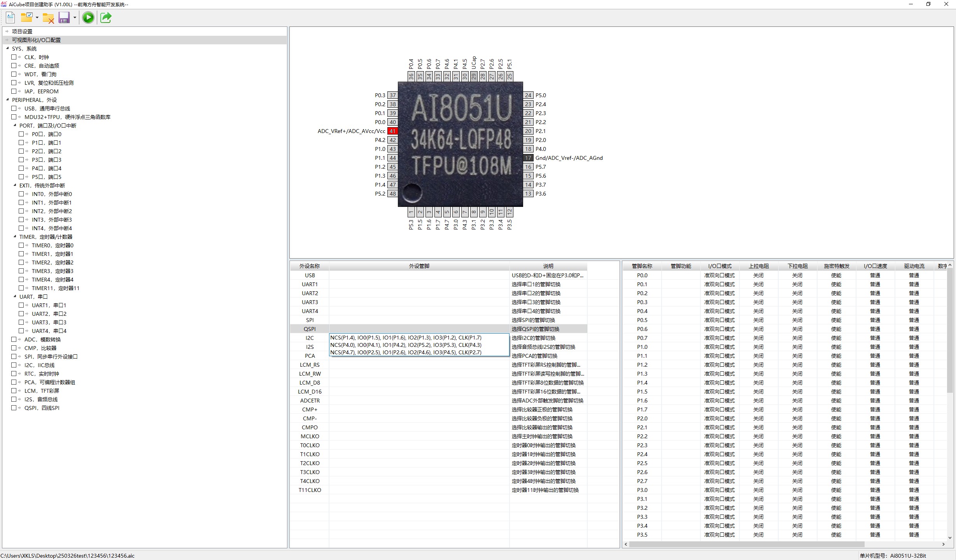This screenshot has height=560, width=956.
Task: Click pin 24 for P5.0 on the chip
Action: point(528,95)
